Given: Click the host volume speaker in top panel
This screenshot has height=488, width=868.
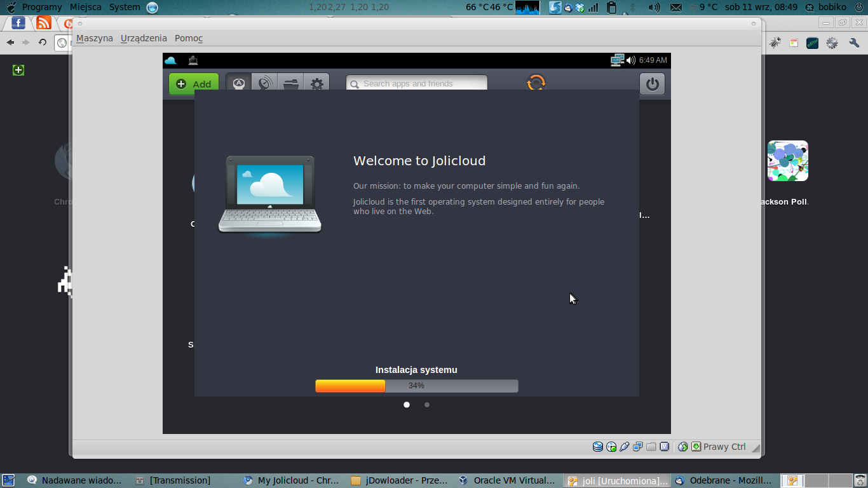Looking at the screenshot, I should point(654,8).
